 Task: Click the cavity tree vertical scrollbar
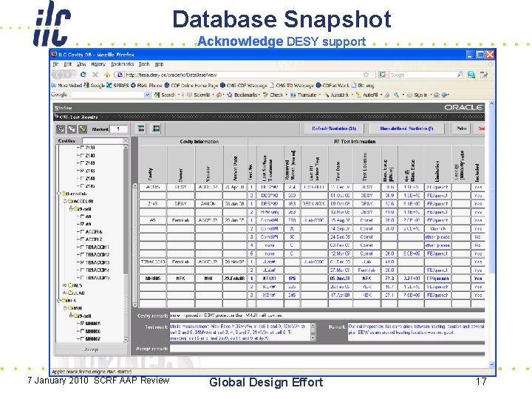tap(126, 243)
